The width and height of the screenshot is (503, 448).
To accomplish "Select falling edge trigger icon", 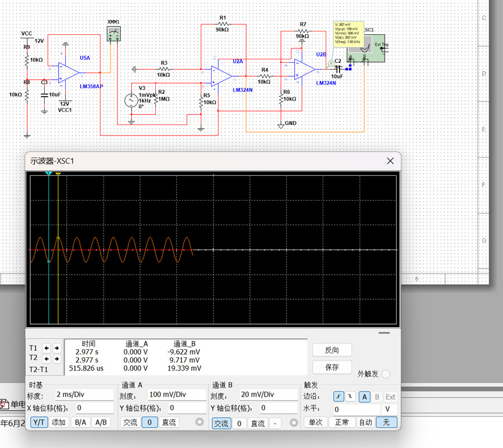I will (350, 397).
